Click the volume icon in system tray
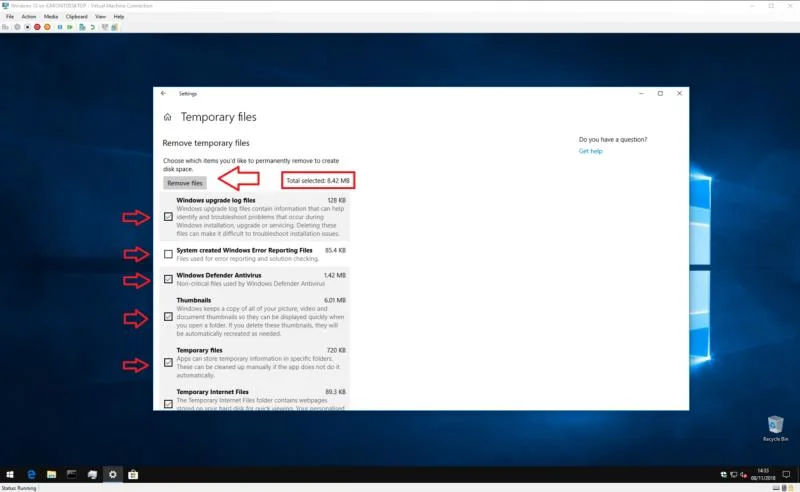This screenshot has width=800, height=492. click(x=743, y=475)
